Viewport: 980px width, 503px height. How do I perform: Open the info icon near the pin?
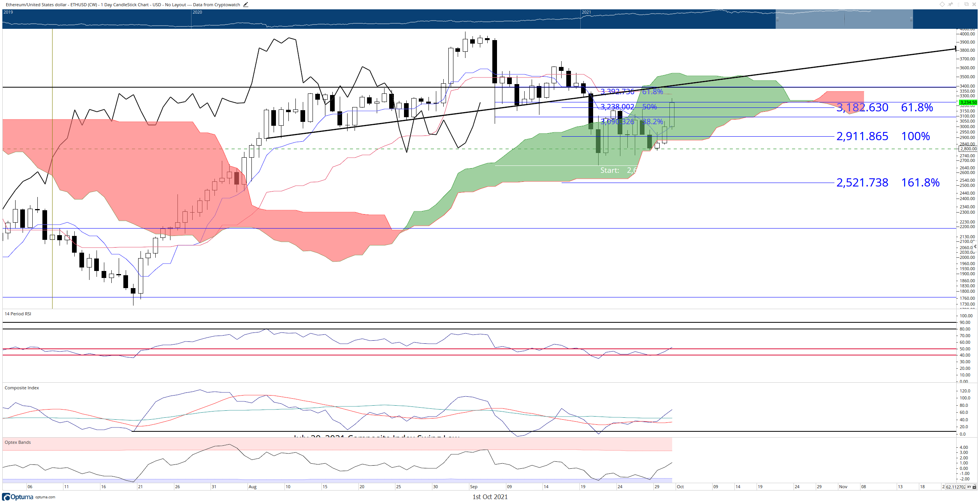coord(959,4)
